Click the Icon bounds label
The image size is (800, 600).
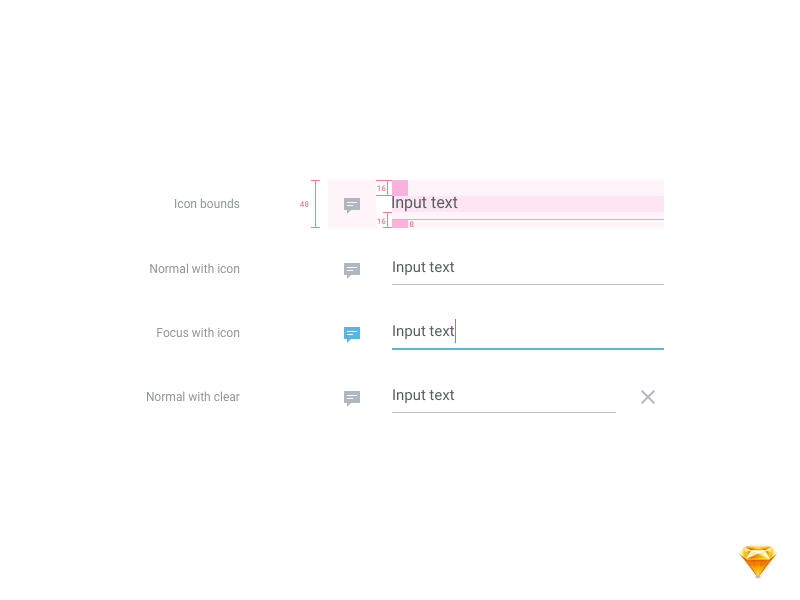coord(207,204)
